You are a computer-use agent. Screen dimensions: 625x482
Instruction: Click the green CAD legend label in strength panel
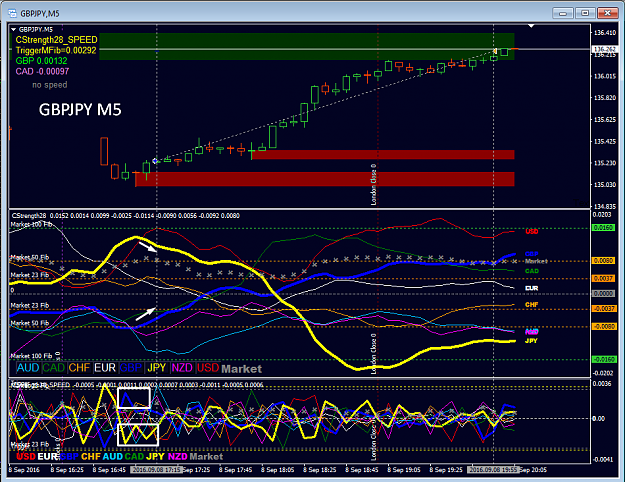[x=53, y=368]
